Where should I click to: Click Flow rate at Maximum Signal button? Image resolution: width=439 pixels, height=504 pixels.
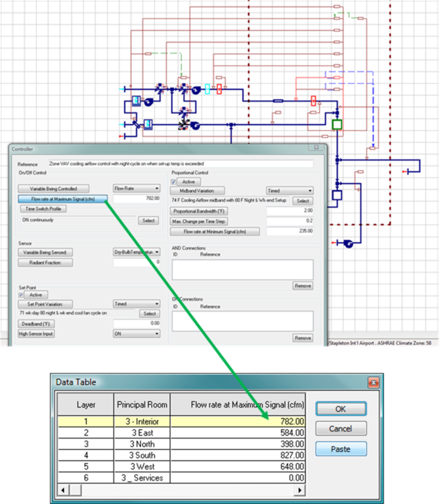tap(62, 199)
